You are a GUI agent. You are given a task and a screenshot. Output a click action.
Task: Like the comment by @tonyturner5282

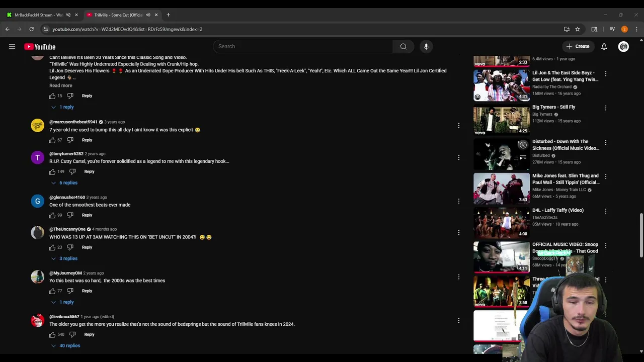tap(52, 172)
